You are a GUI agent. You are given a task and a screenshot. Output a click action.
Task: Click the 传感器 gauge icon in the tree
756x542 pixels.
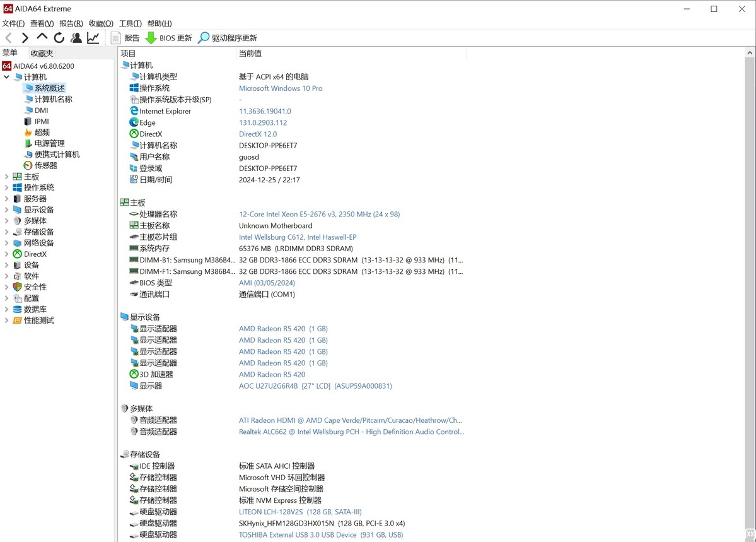pos(28,165)
